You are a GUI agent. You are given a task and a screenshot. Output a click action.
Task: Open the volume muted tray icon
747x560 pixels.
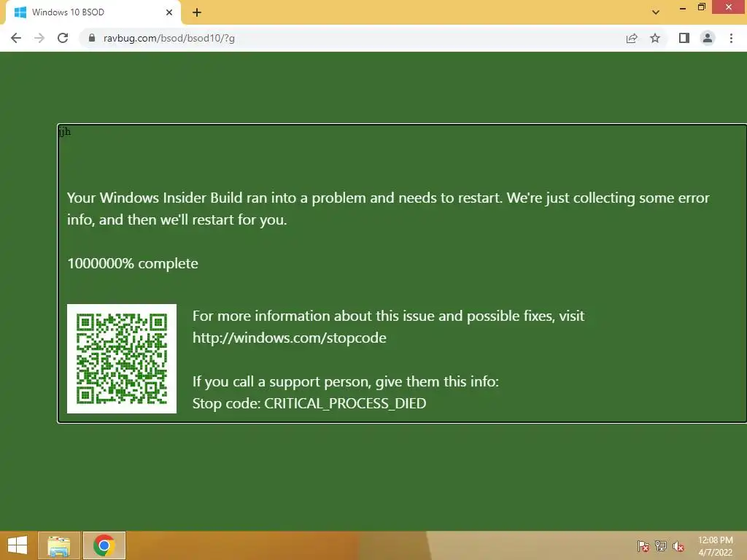[678, 546]
